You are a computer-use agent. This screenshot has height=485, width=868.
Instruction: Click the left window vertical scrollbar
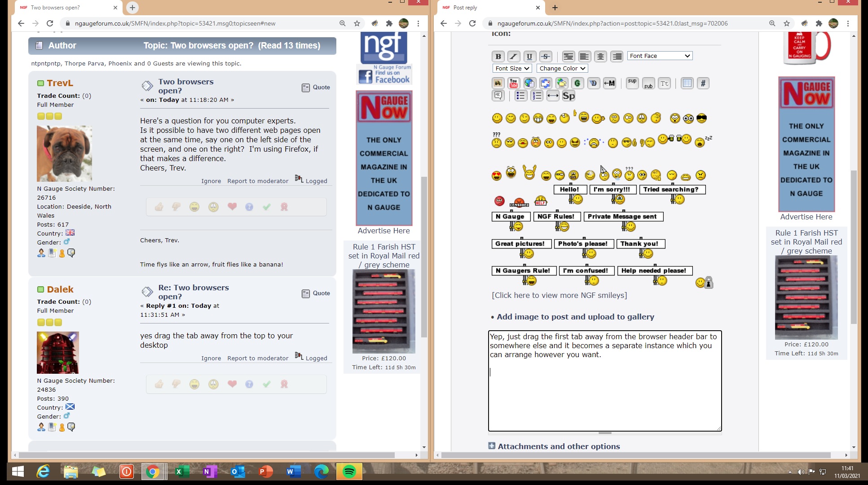pyautogui.click(x=424, y=257)
